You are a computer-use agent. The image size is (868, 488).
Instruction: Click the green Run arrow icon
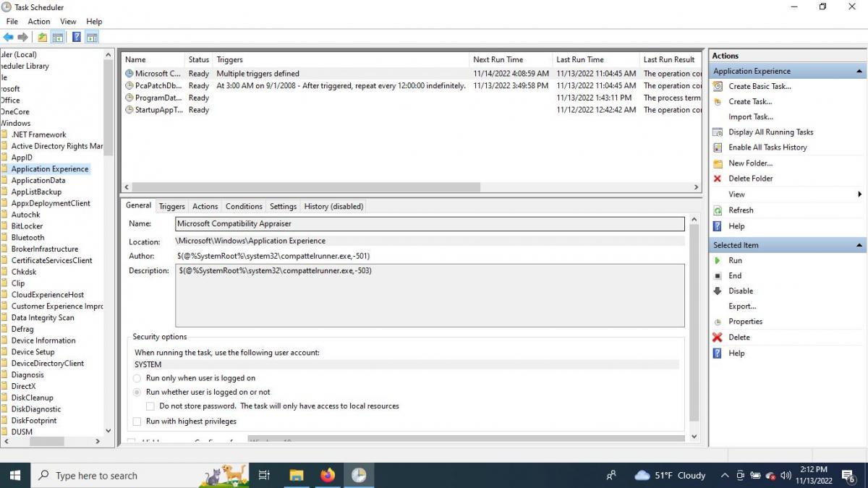click(x=718, y=260)
